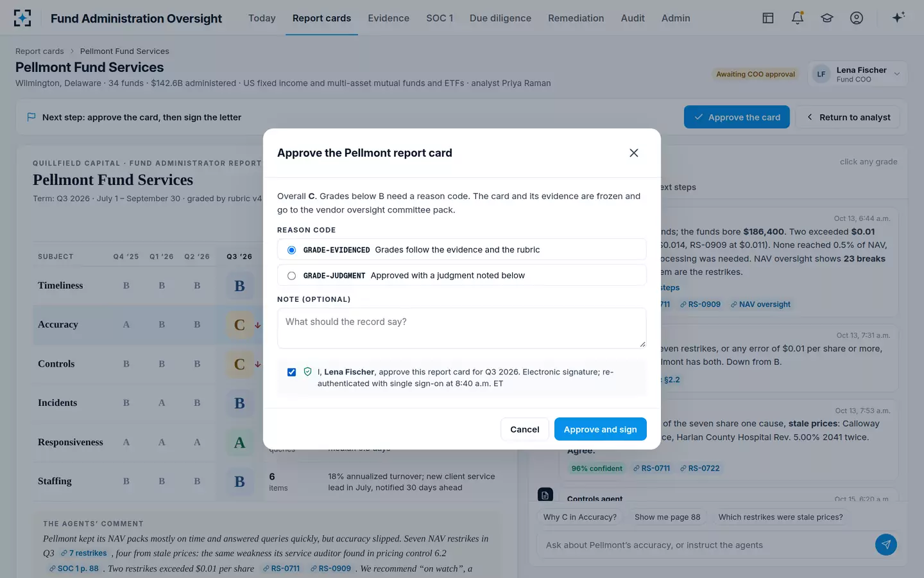The width and height of the screenshot is (924, 578).
Task: Open the SOC 1 p. 88 reference link
Action: click(x=74, y=568)
